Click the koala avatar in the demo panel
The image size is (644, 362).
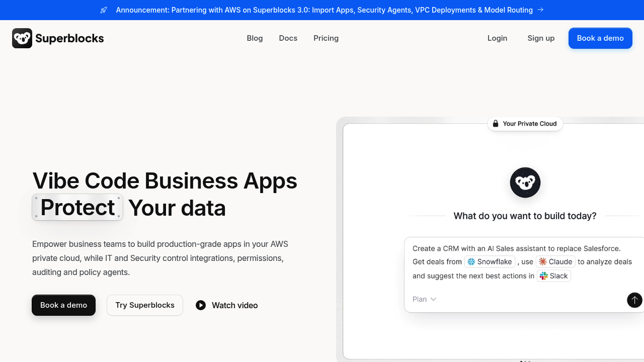coord(525,183)
